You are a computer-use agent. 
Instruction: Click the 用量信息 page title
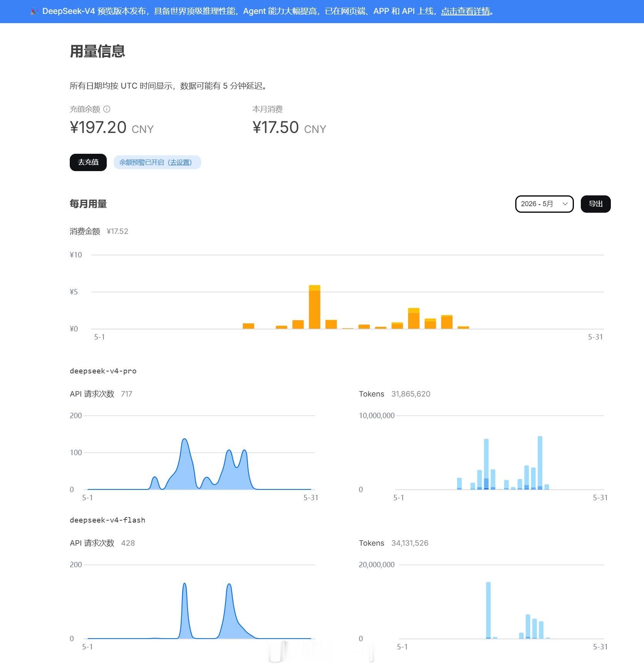tap(98, 51)
